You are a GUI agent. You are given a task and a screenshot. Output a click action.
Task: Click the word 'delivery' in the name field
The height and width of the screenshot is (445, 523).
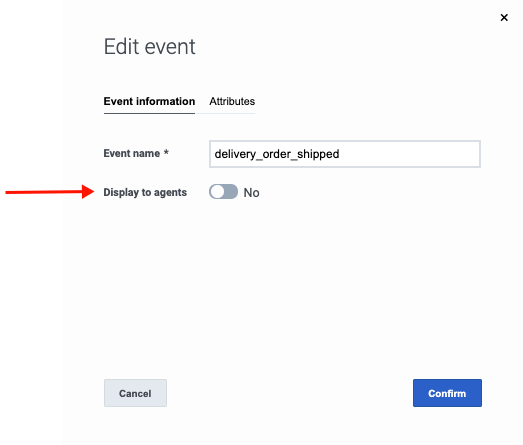pyautogui.click(x=235, y=154)
